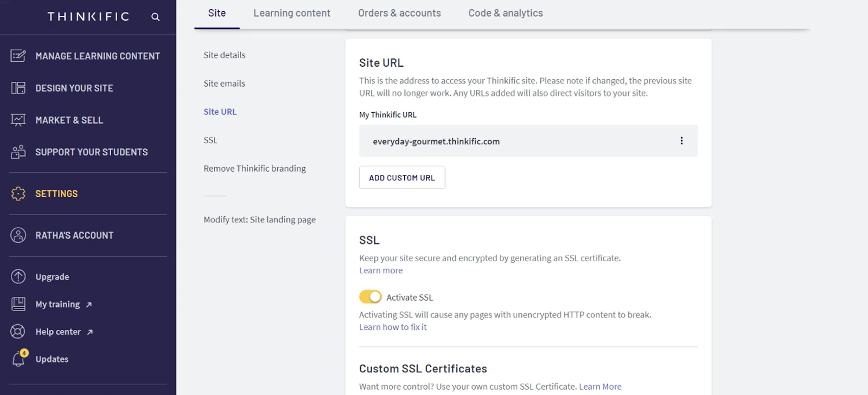Click the Design Your Site icon
This screenshot has height=395, width=868.
pyautogui.click(x=18, y=88)
